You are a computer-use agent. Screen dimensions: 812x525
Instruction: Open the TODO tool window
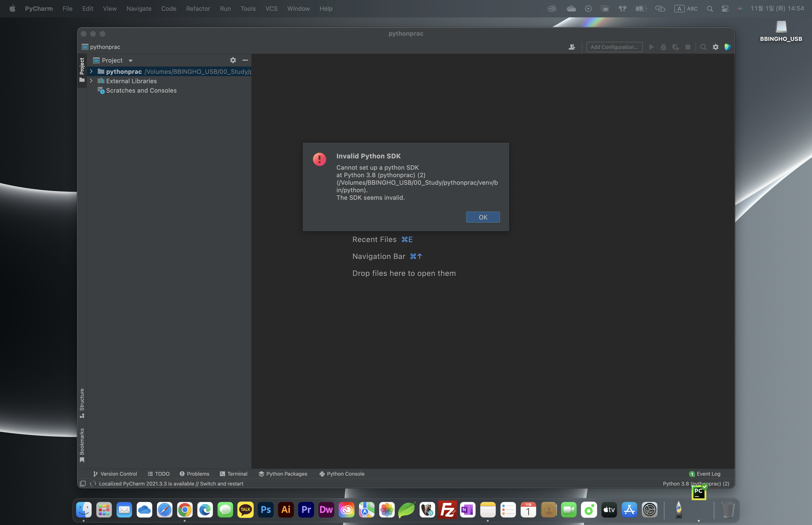159,474
